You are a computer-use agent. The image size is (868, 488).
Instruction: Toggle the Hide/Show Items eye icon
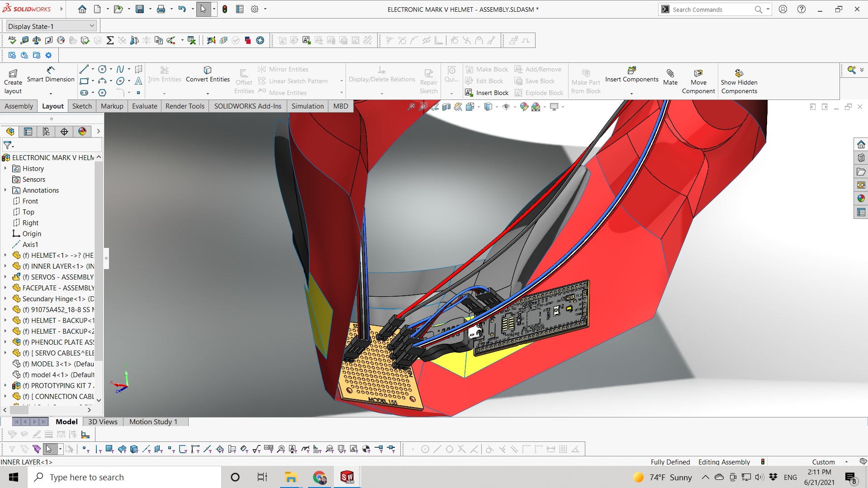click(x=506, y=107)
